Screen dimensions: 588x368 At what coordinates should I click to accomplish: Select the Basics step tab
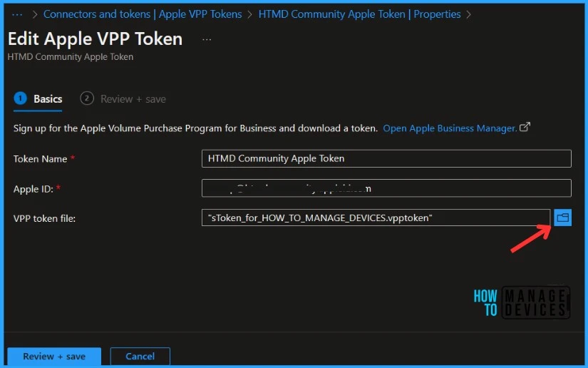(x=38, y=99)
